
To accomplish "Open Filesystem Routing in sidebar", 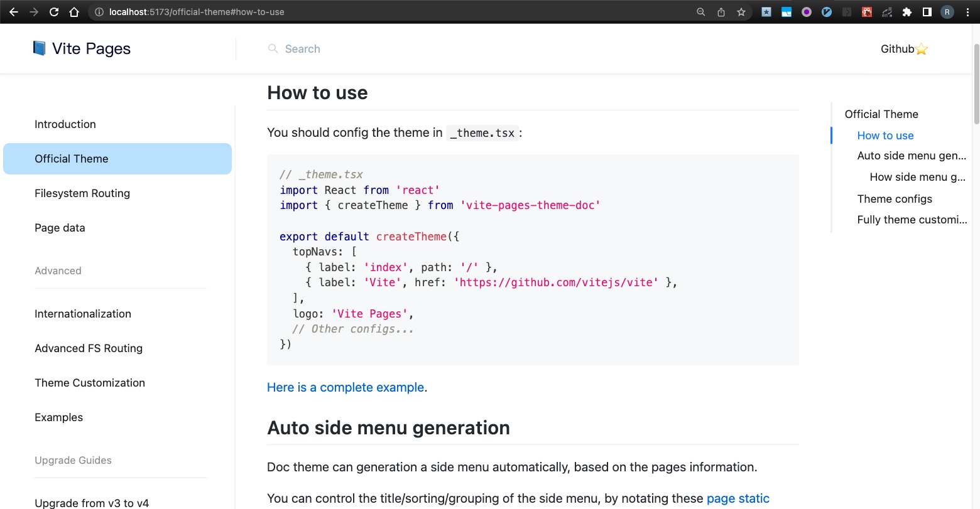I will coord(82,193).
